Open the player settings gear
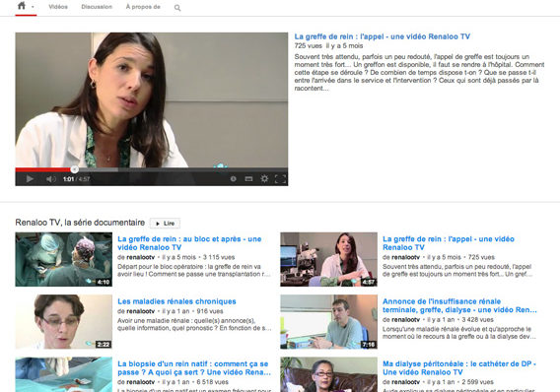The width and height of the screenshot is (560, 392). click(264, 178)
